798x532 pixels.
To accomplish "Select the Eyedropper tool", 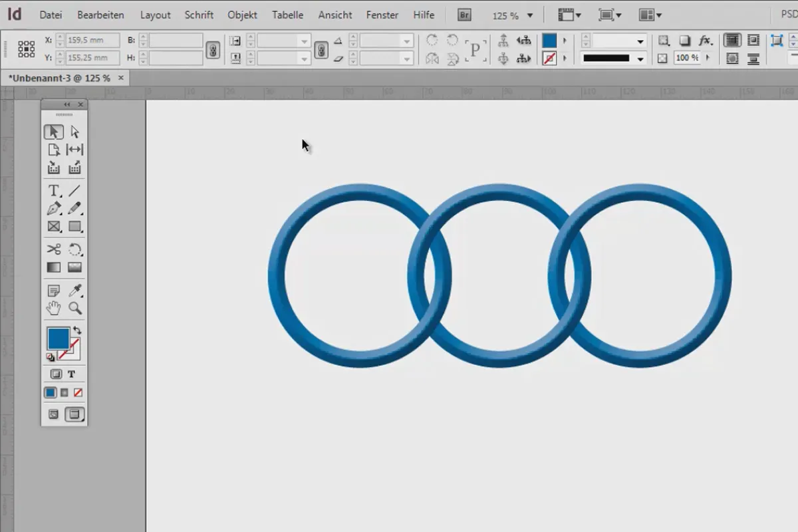I will point(74,291).
